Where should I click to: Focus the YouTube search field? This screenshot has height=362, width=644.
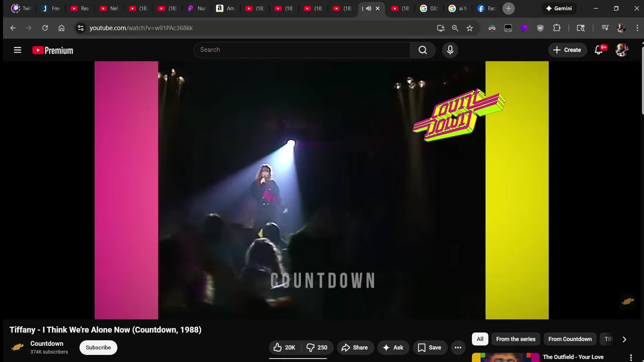coord(302,50)
